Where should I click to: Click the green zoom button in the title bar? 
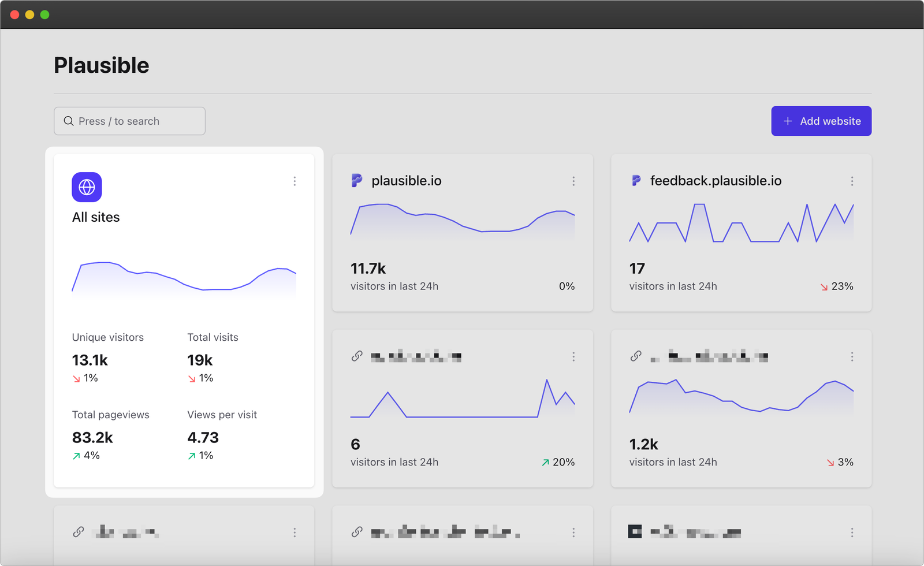point(44,14)
